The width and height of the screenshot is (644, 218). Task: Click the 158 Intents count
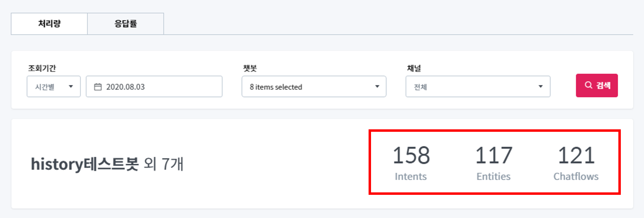click(x=411, y=156)
